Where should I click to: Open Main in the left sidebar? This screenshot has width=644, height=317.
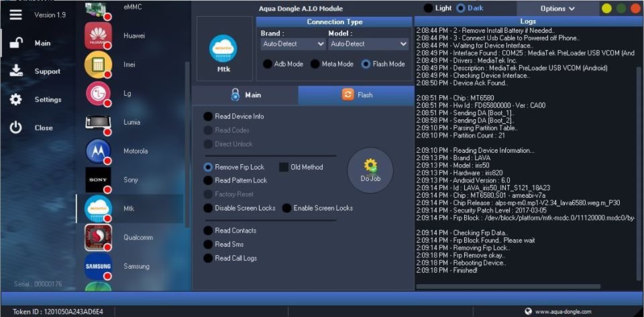point(43,43)
